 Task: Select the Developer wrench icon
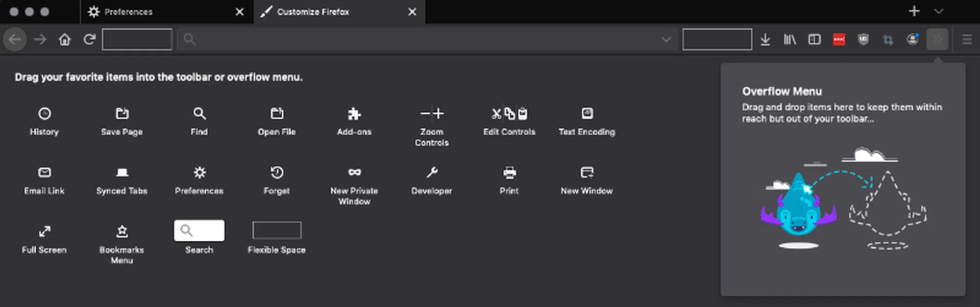tap(432, 172)
